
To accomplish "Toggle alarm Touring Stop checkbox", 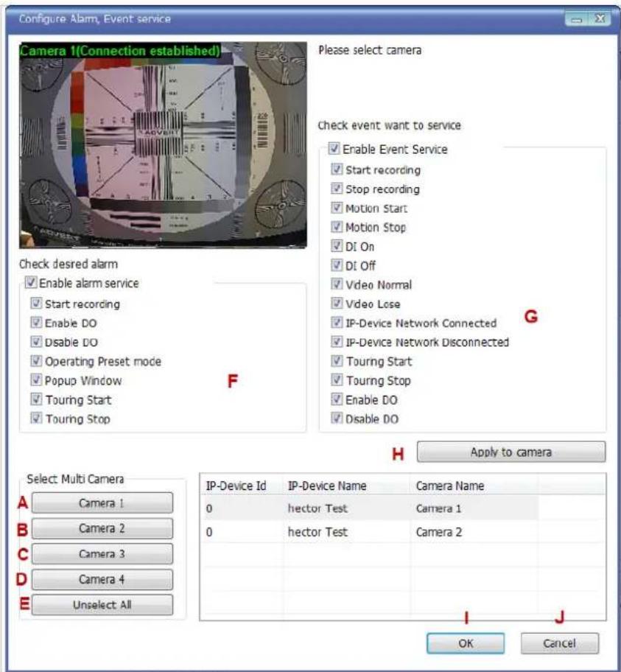I will 36,419.
